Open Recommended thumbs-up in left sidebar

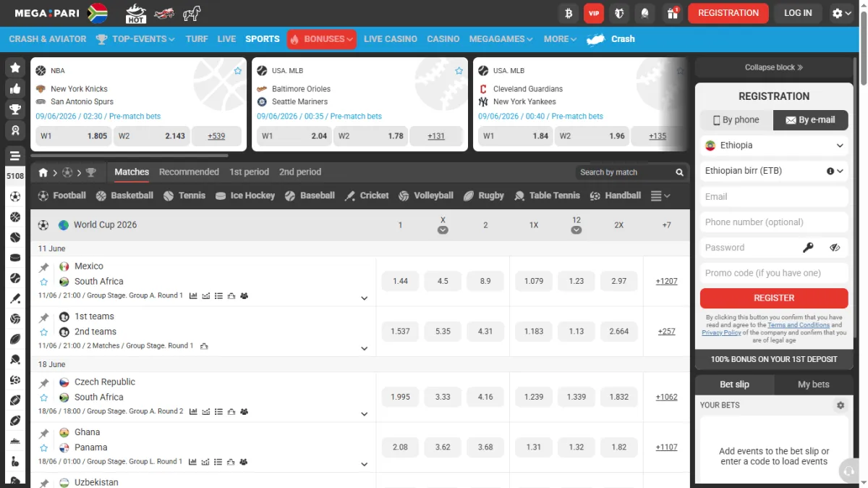(x=15, y=89)
